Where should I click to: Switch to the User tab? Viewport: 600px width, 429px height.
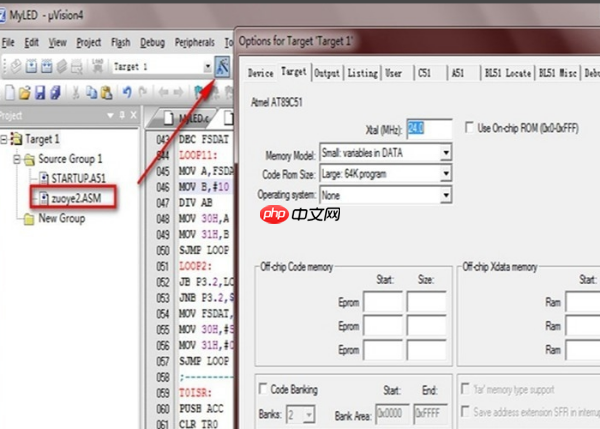[x=393, y=73]
